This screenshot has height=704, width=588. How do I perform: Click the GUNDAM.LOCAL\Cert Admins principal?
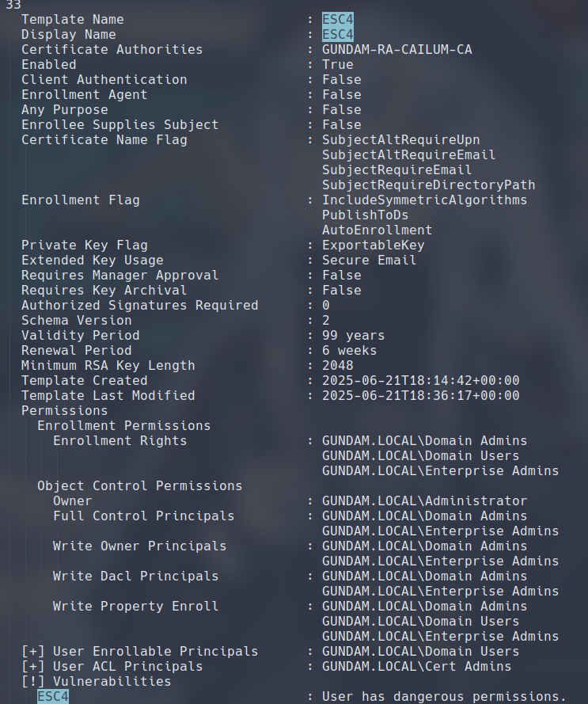(416, 666)
